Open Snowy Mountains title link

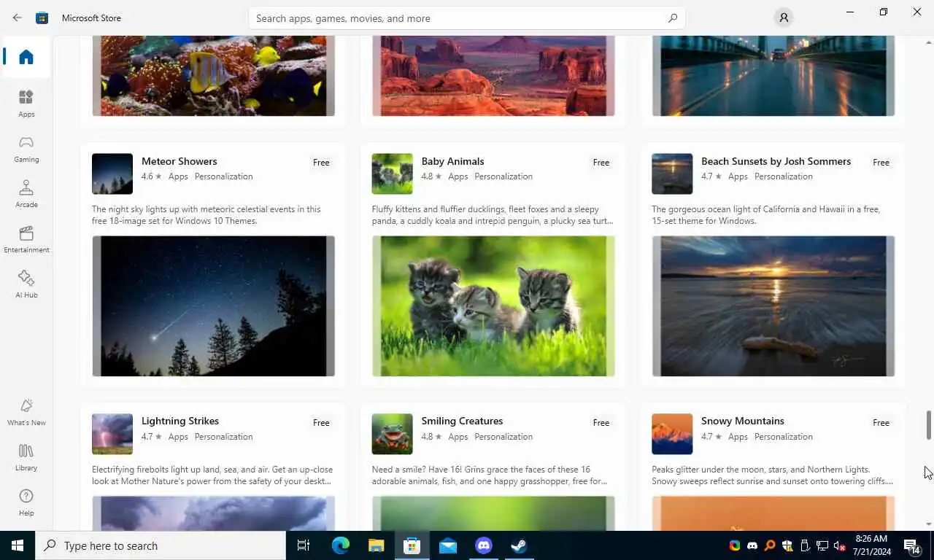click(x=743, y=421)
